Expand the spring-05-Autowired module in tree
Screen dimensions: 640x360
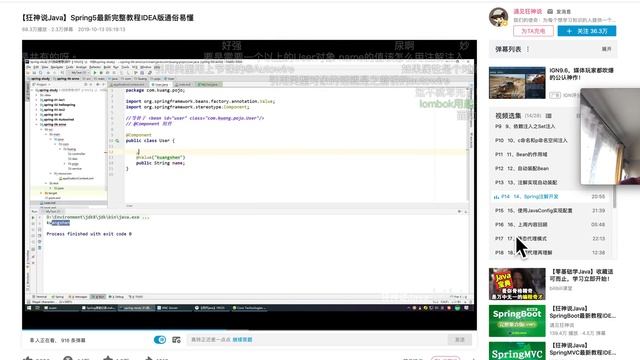[37, 120]
